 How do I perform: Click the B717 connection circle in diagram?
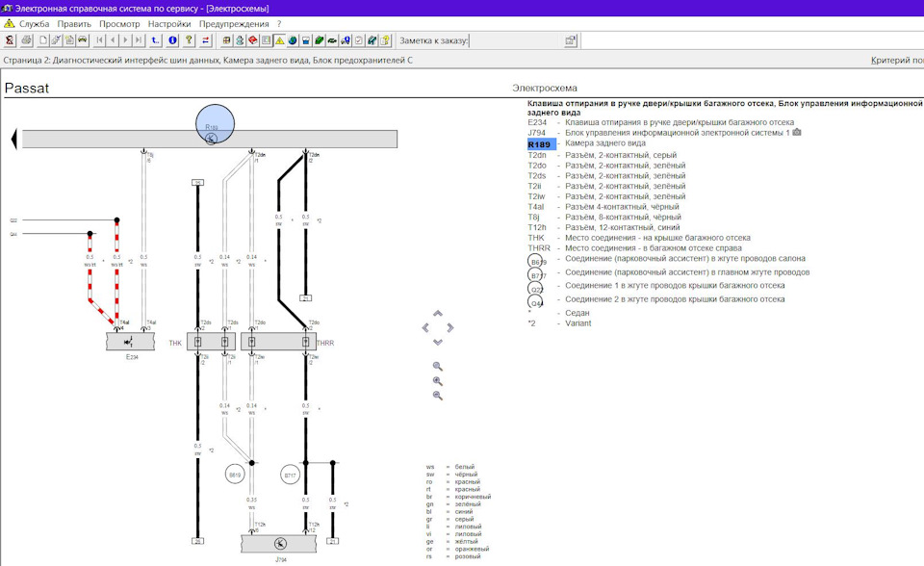[290, 475]
